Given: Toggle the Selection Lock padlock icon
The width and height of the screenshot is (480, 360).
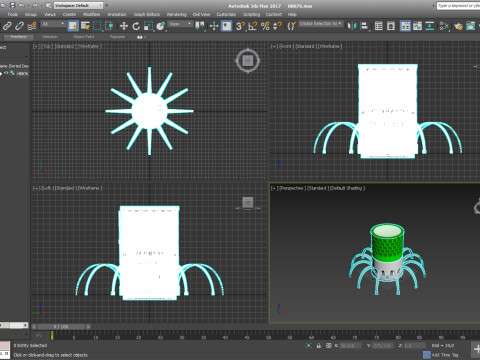Looking at the screenshot, I should pyautogui.click(x=318, y=346).
